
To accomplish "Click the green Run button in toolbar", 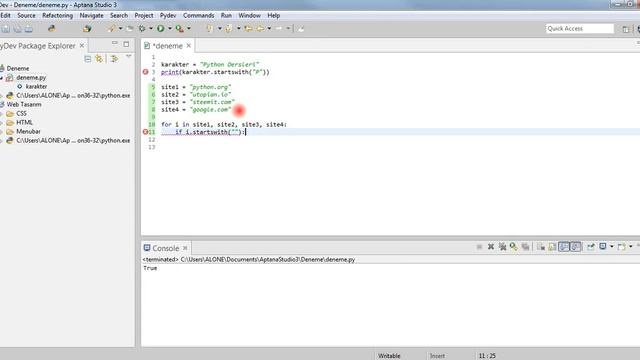I will click(160, 29).
